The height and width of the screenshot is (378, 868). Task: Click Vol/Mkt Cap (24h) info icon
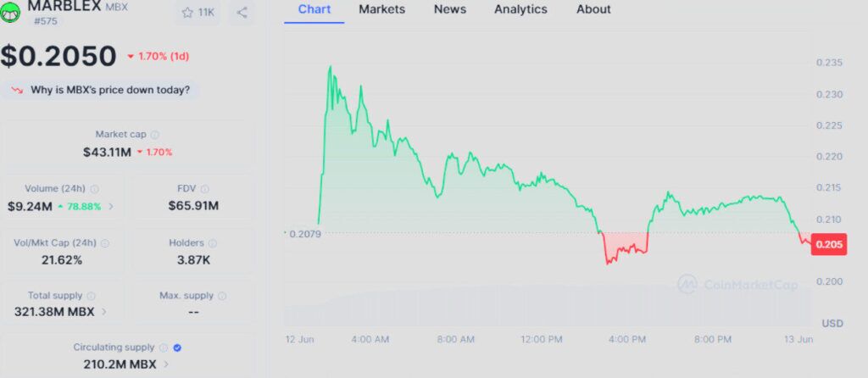tap(102, 243)
